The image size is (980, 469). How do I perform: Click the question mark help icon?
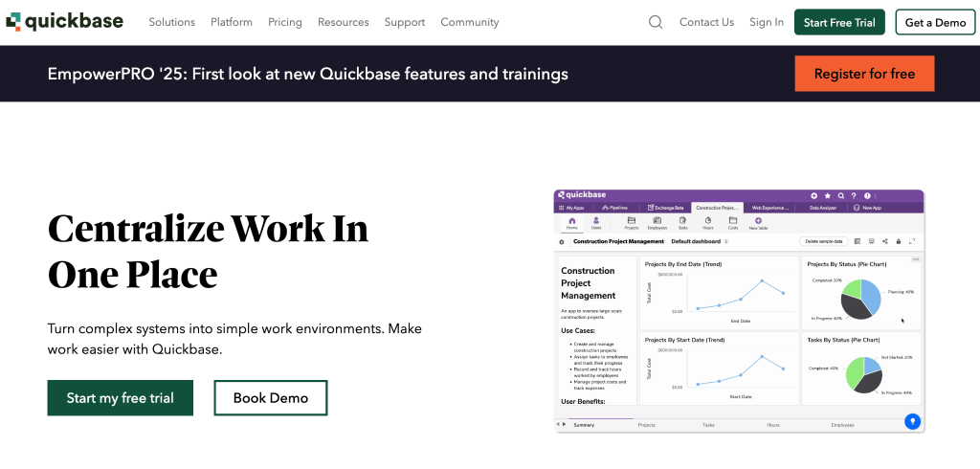(x=854, y=195)
